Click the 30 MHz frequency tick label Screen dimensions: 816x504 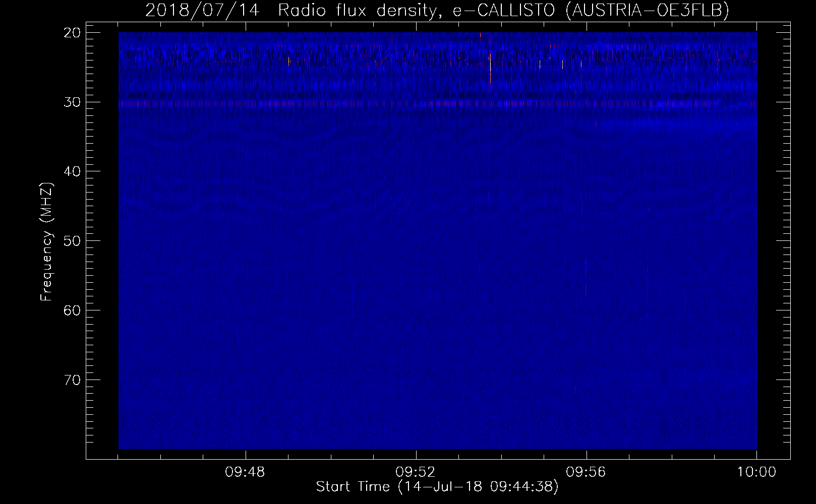72,102
